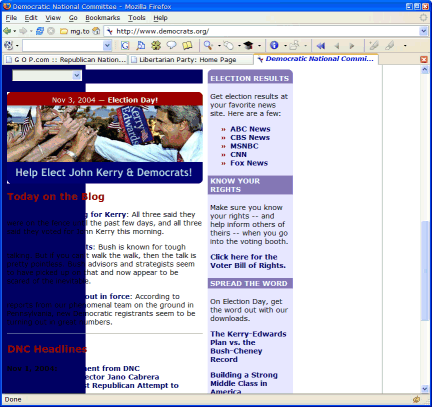This screenshot has height=407, width=432.
Task: Open the Bookmarks menu
Action: click(102, 18)
